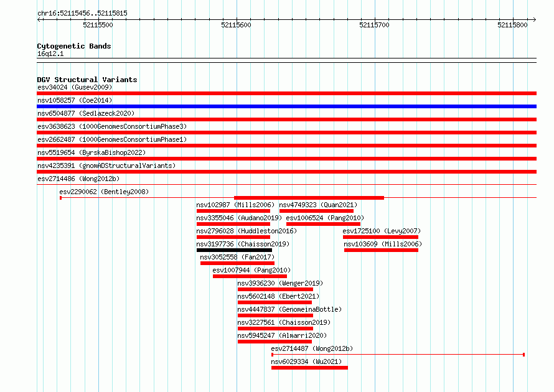Select the thin esv2714487 variant line
554x392 pixels.
click(x=398, y=354)
